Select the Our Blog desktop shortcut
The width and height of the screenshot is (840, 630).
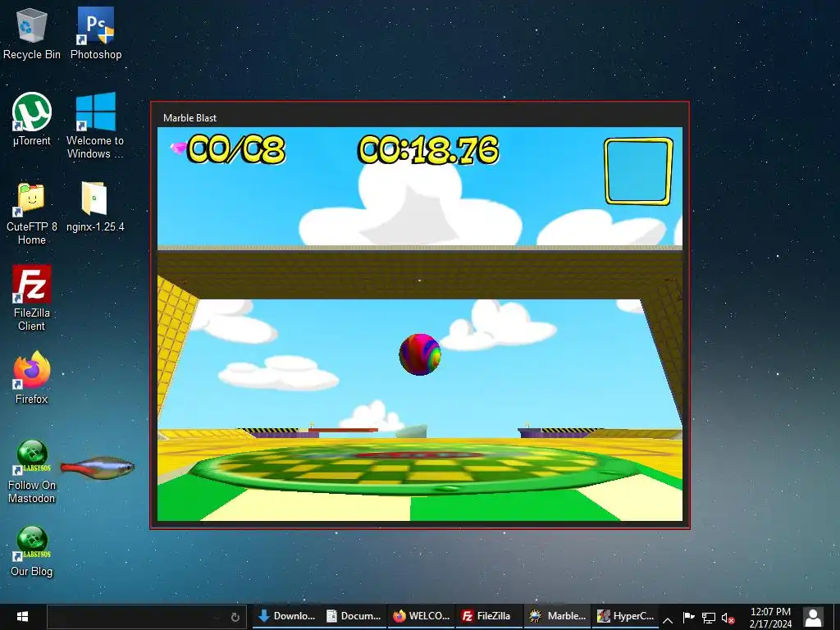[32, 550]
